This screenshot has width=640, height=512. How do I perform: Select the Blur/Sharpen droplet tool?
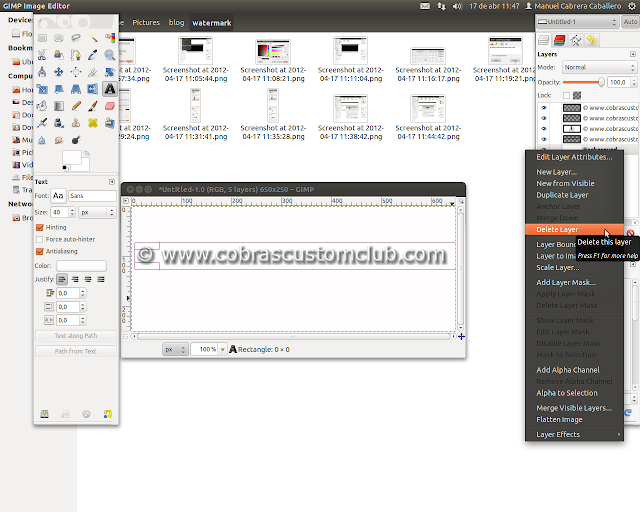tap(42, 140)
